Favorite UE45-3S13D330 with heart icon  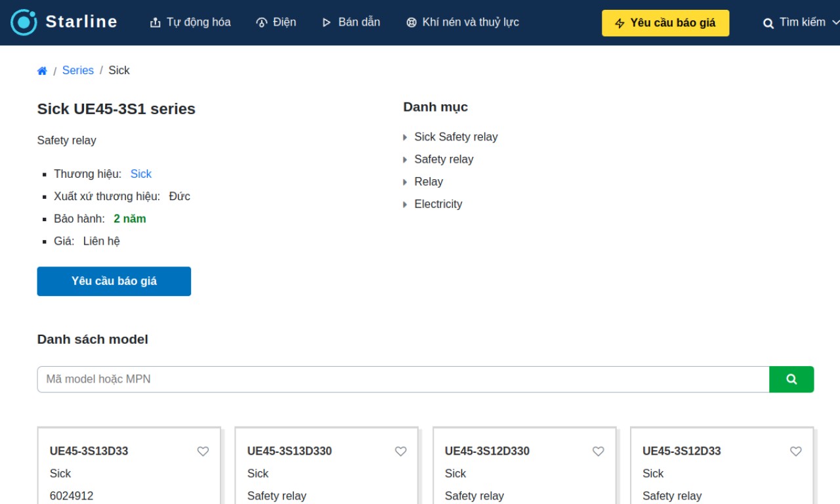coord(400,451)
